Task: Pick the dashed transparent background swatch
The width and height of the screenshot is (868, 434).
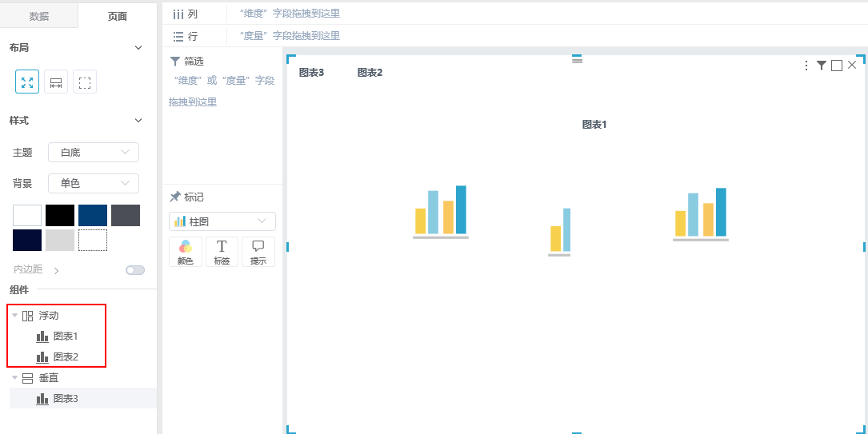Action: 93,241
